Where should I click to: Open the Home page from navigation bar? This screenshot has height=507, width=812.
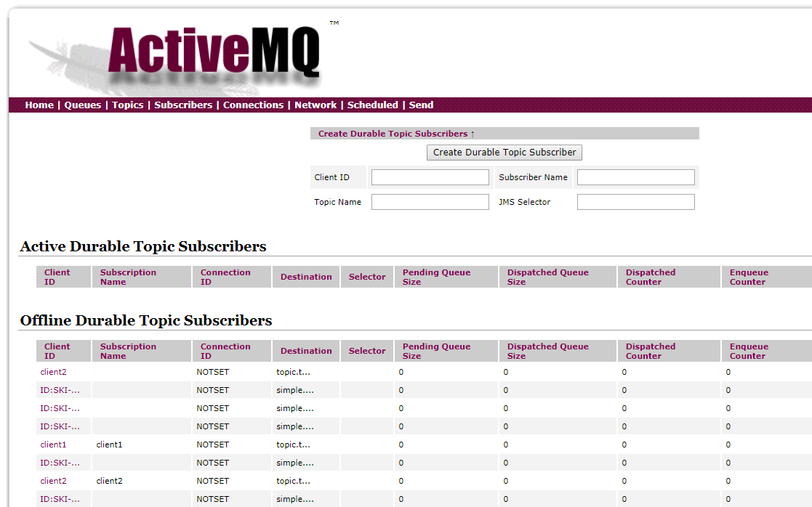coord(39,105)
